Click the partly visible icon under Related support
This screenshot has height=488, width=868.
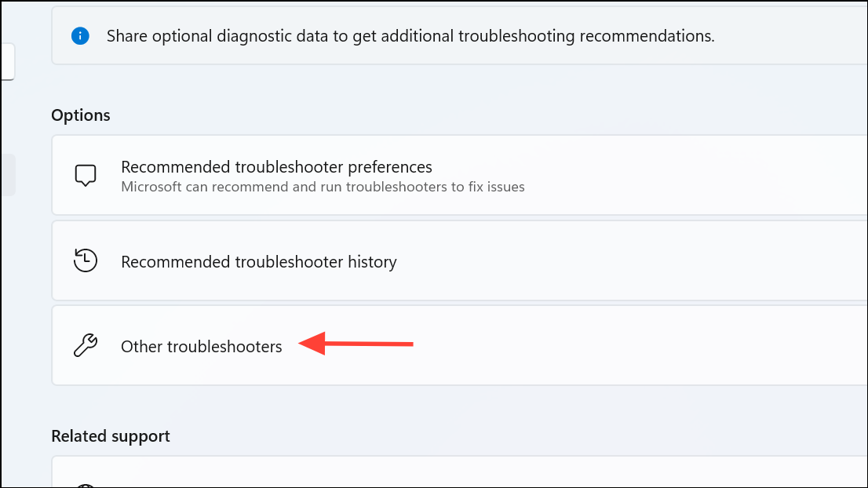[86, 485]
